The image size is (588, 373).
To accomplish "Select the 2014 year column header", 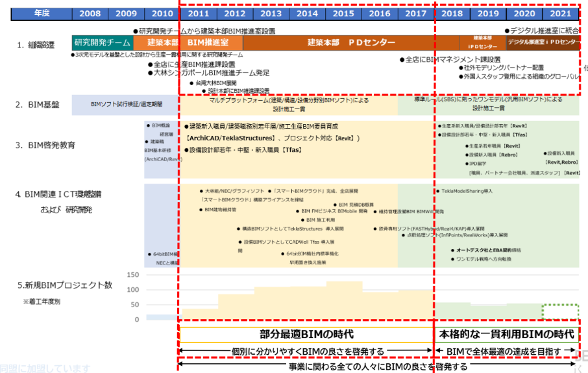I will [x=307, y=14].
